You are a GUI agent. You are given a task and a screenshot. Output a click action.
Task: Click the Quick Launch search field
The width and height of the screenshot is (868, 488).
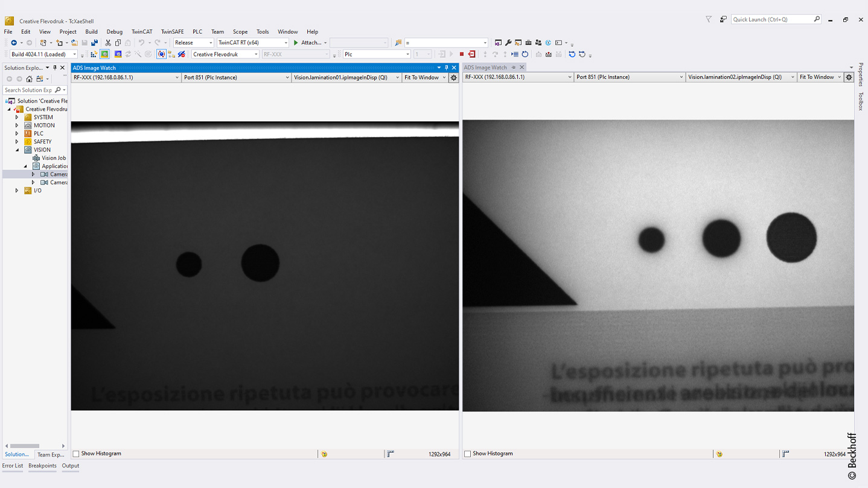(772, 19)
